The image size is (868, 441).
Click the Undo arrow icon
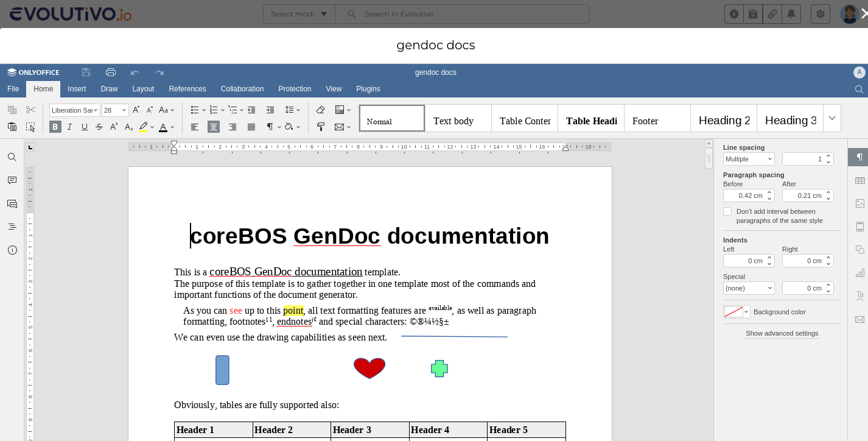pos(135,72)
